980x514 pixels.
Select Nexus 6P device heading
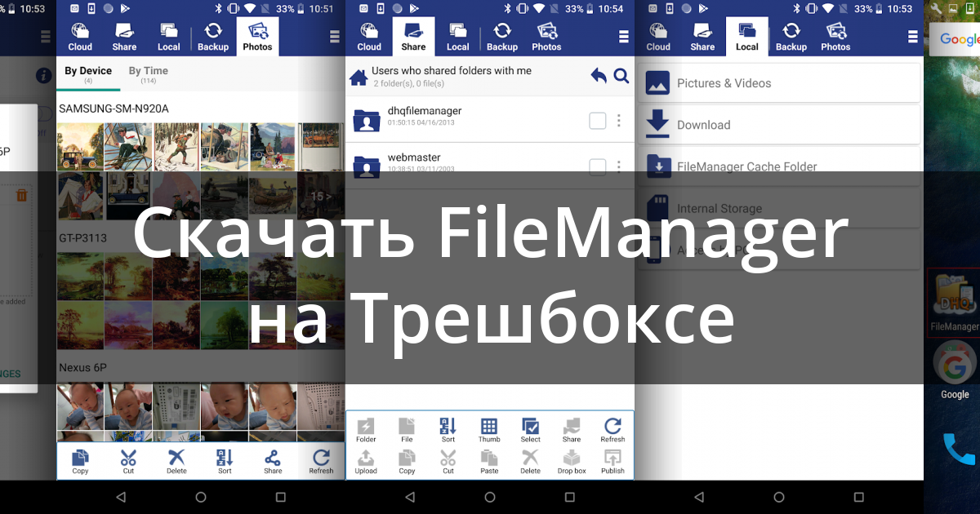click(82, 368)
